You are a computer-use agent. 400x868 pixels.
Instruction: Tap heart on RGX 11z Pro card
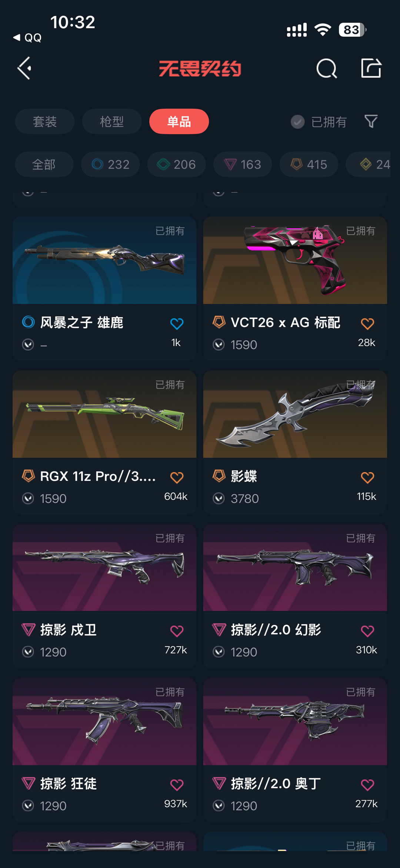tap(177, 478)
